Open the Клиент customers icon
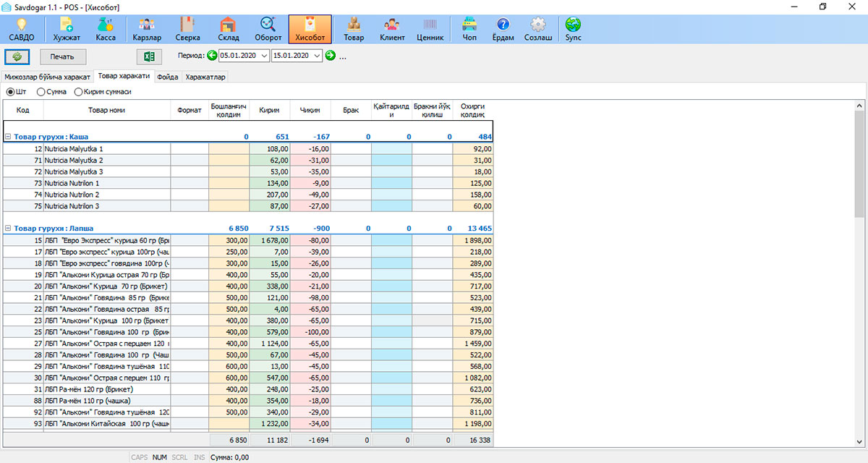 (x=392, y=29)
